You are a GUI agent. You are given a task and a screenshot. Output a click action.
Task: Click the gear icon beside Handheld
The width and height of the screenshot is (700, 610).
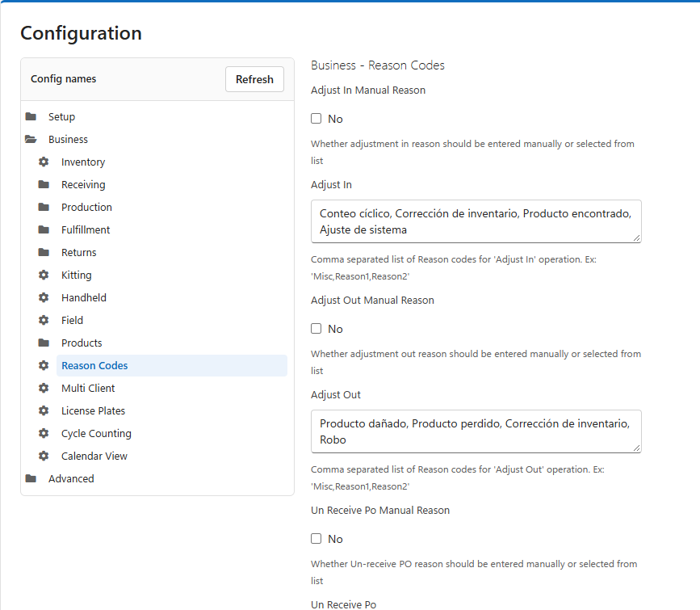44,297
